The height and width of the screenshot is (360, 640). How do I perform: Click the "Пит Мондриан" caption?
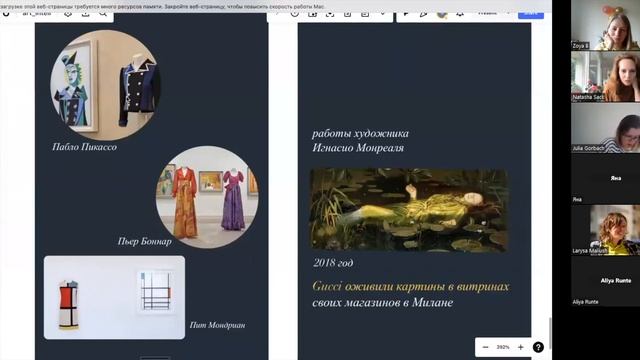click(218, 325)
